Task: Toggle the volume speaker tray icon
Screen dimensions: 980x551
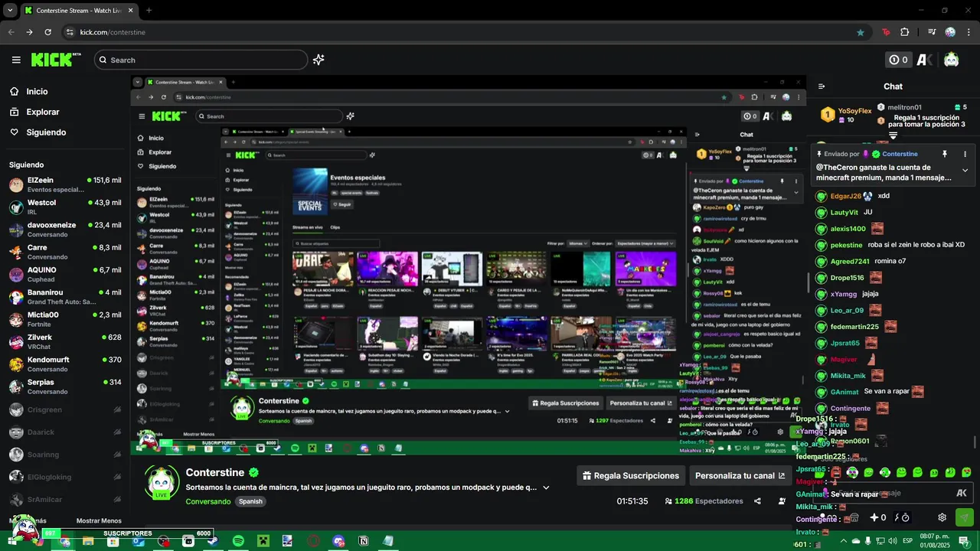Action: click(x=892, y=541)
